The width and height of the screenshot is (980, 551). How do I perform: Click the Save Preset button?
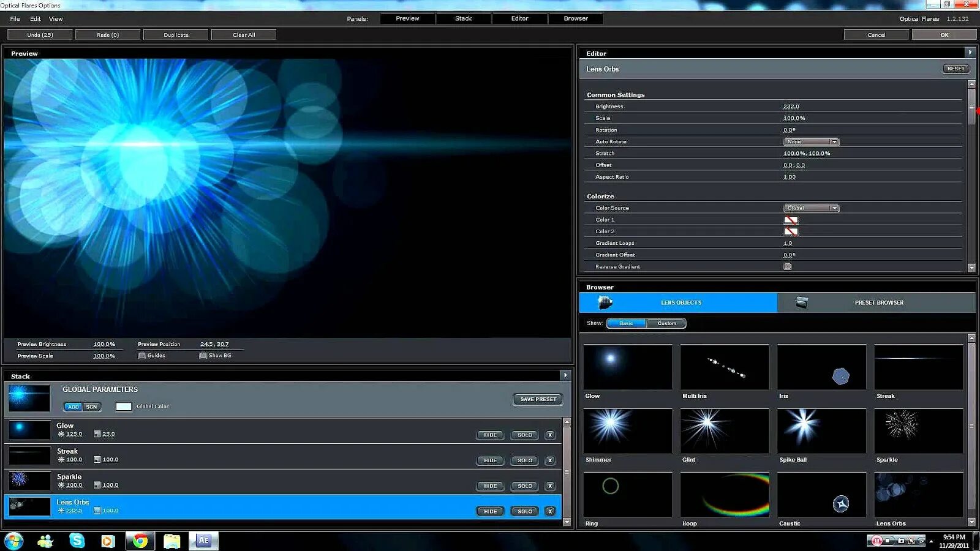(537, 399)
